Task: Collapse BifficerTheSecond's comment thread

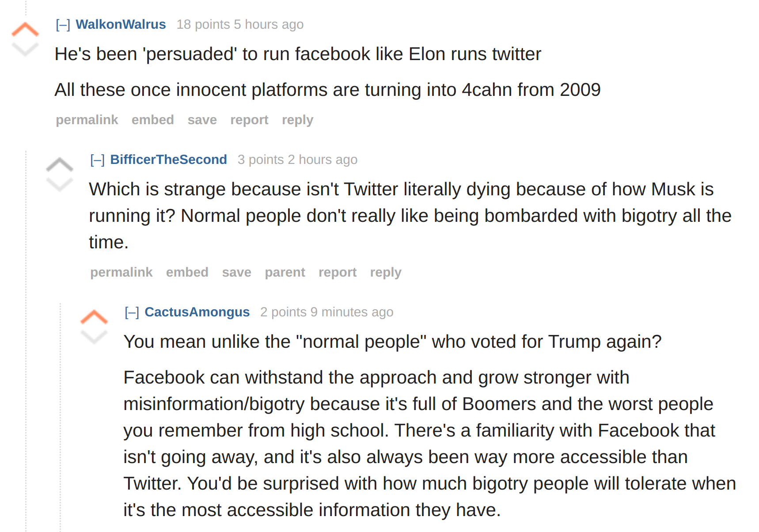Action: 98,160
